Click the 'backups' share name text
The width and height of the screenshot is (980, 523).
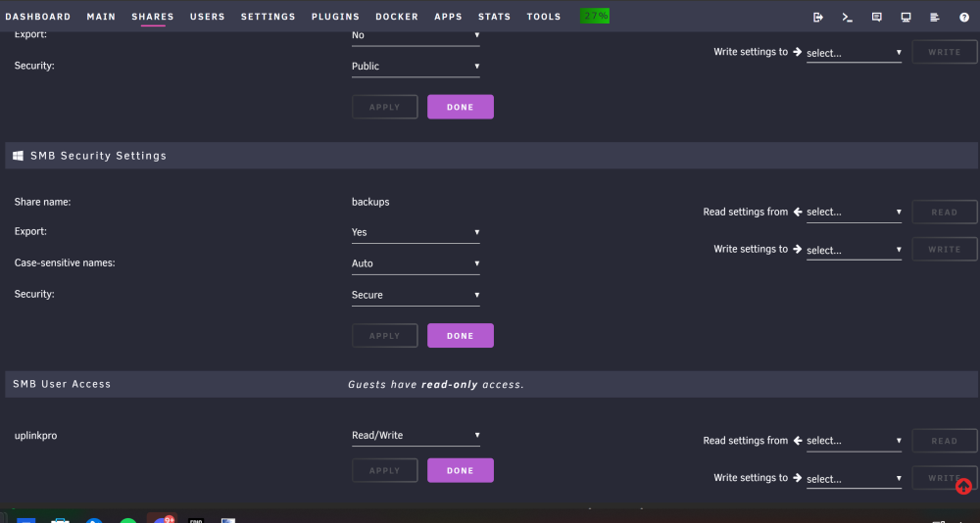(370, 202)
